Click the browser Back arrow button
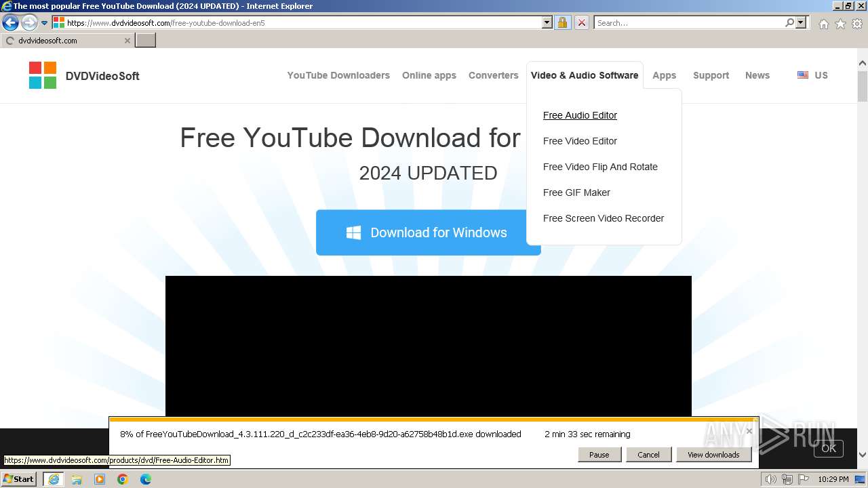 pyautogui.click(x=10, y=22)
